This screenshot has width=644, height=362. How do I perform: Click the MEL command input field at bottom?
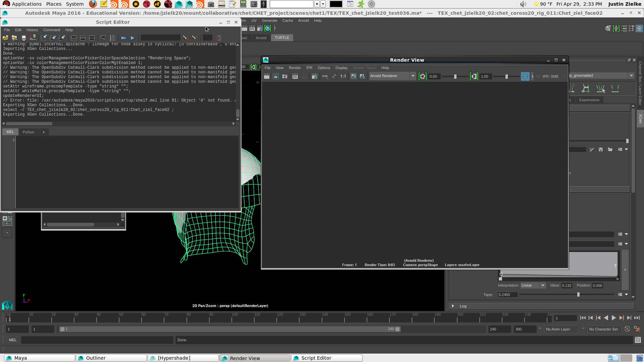[97, 340]
